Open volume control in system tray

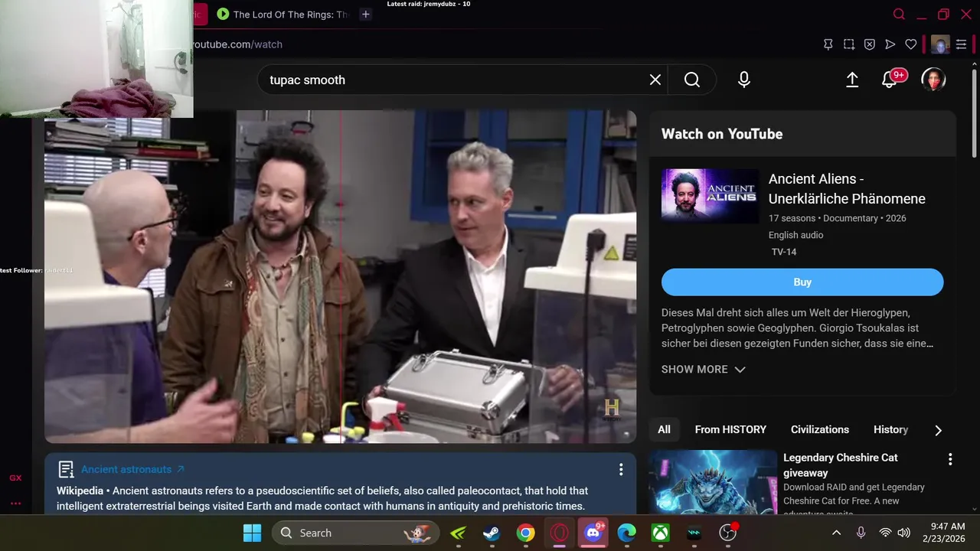pyautogui.click(x=903, y=533)
